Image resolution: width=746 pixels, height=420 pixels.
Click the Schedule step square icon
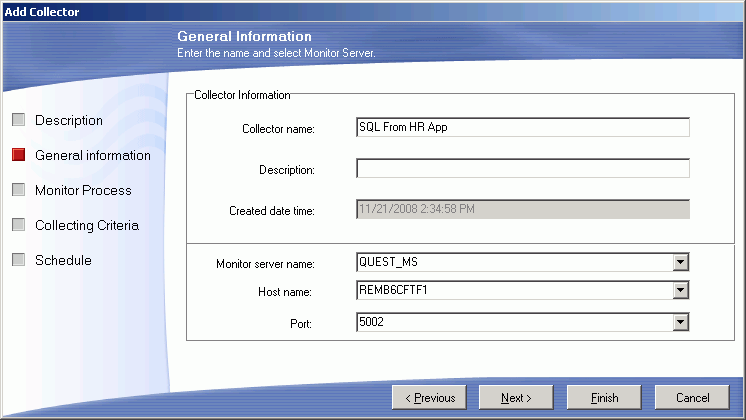pos(18,260)
